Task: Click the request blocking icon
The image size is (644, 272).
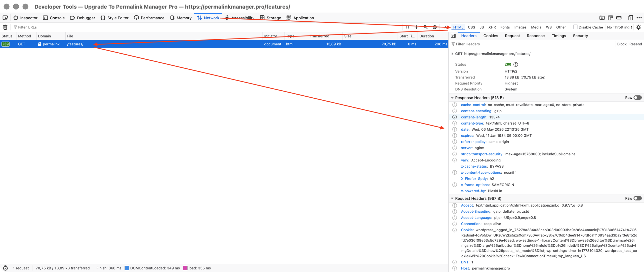Action: point(434,27)
